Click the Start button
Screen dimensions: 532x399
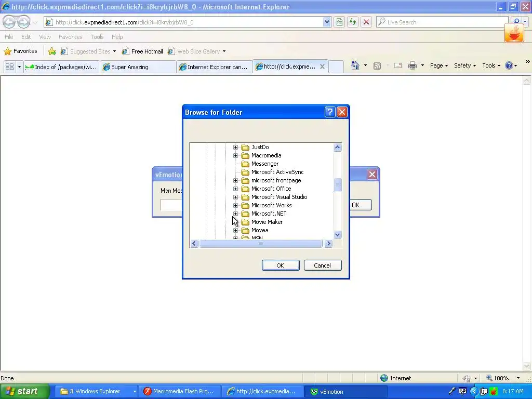click(24, 391)
